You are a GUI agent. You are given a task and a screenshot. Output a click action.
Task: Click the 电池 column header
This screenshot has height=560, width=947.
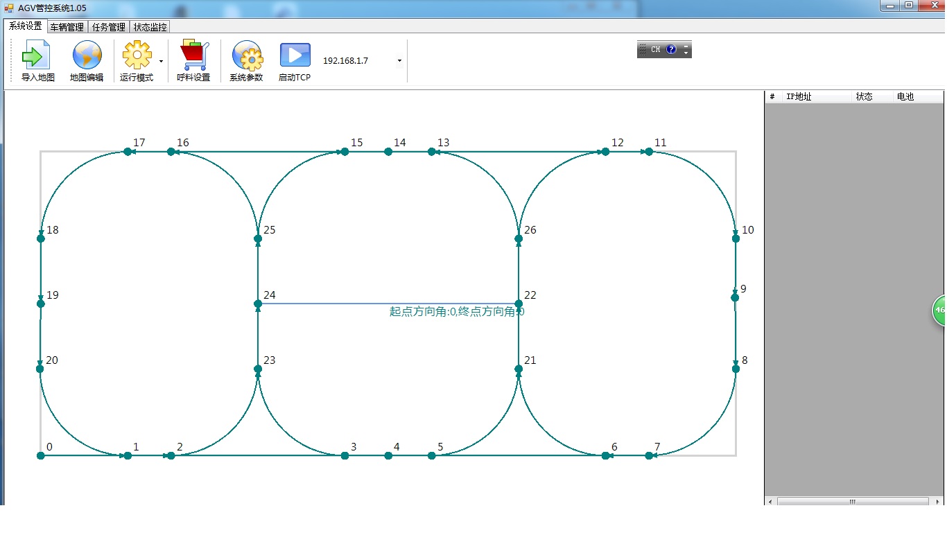[918, 97]
